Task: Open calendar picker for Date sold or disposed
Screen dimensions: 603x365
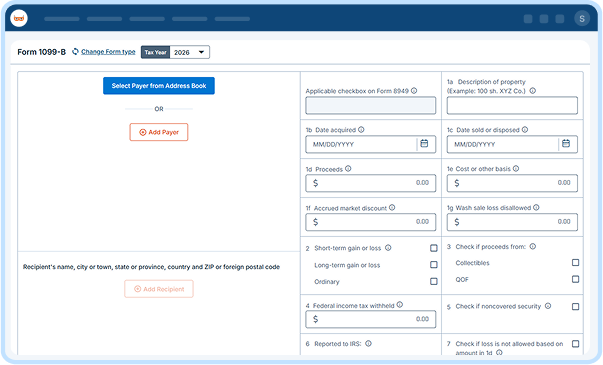Action: [566, 143]
